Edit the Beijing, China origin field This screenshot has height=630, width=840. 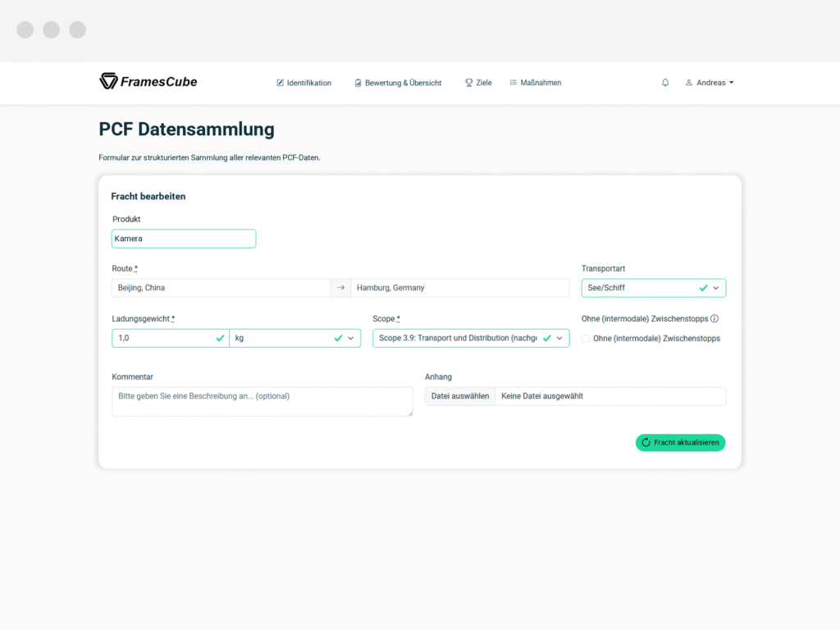click(x=221, y=288)
